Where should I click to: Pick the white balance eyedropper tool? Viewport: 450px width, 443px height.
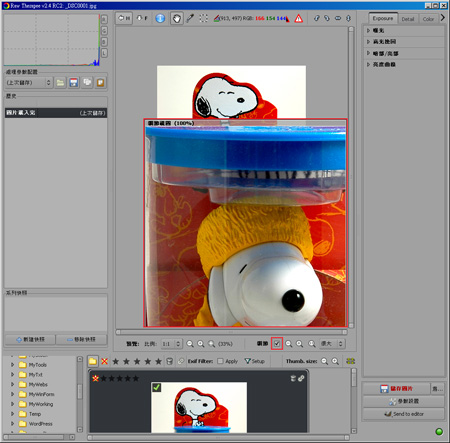[x=190, y=18]
